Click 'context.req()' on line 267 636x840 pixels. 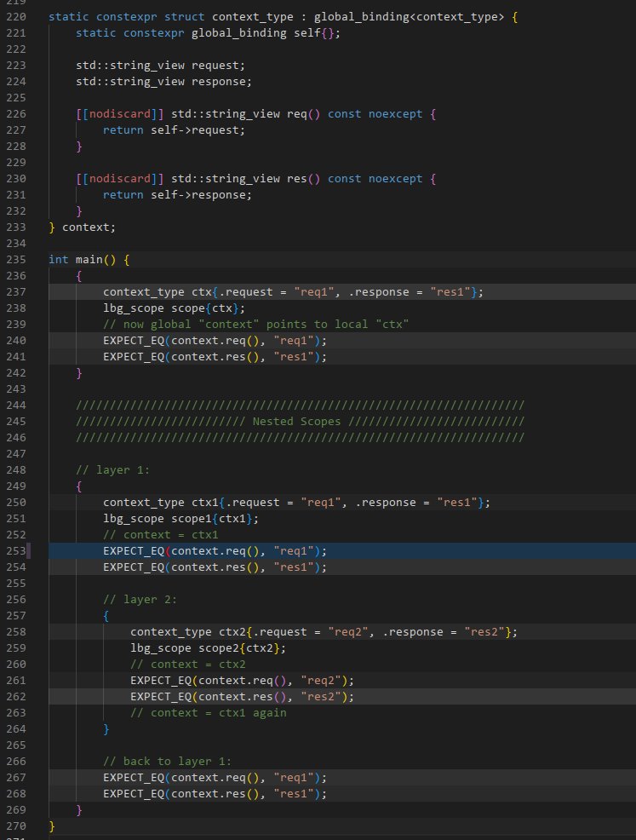[215, 777]
